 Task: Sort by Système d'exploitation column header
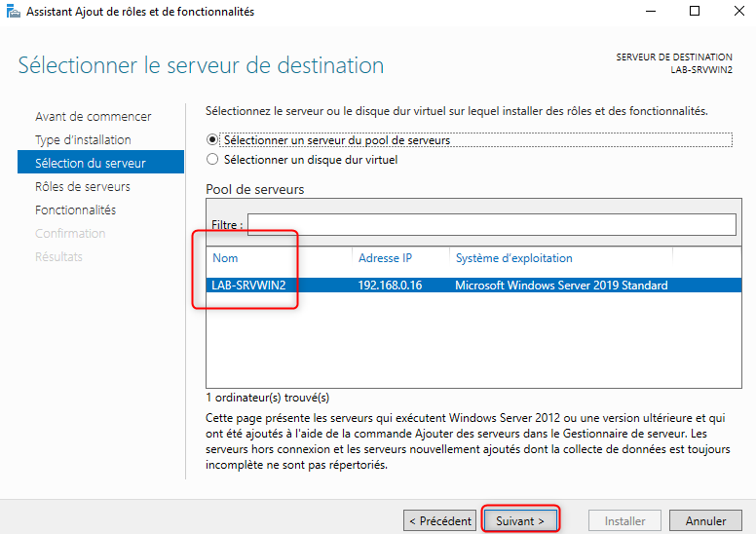point(514,258)
